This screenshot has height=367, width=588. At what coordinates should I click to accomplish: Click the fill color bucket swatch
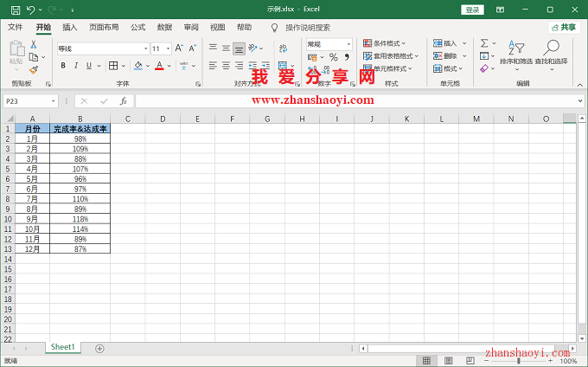(138, 66)
